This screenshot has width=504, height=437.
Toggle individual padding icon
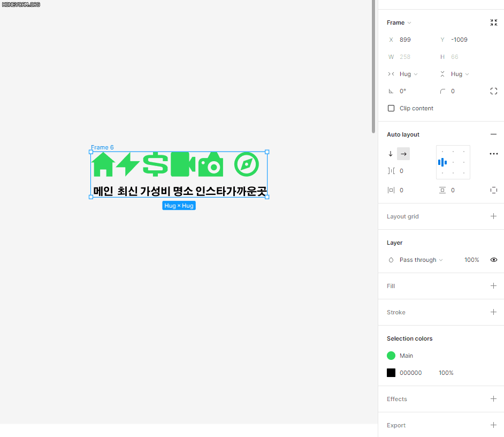494,190
